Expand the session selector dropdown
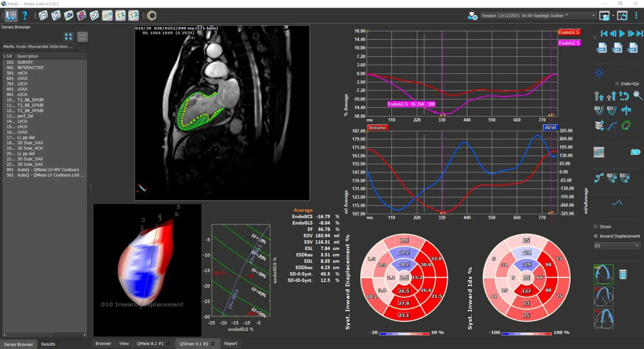Viewport: 644px width, 349px height. 593,16
